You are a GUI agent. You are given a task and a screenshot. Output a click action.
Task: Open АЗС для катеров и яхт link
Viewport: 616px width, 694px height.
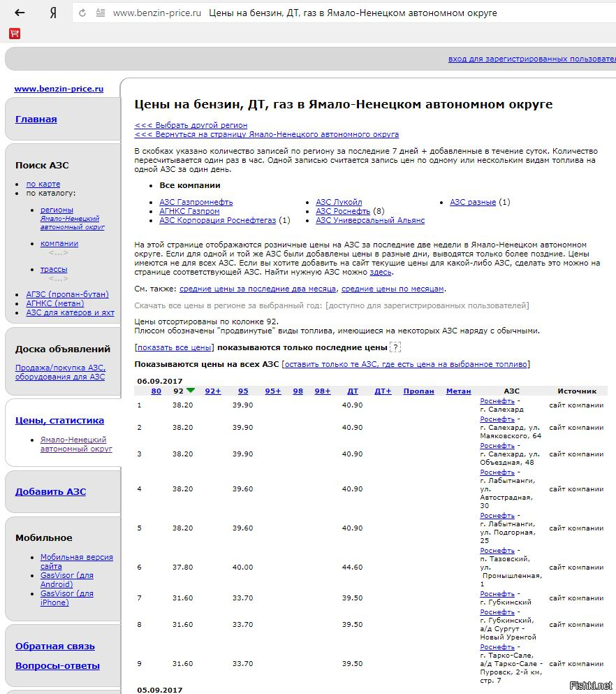click(x=71, y=312)
